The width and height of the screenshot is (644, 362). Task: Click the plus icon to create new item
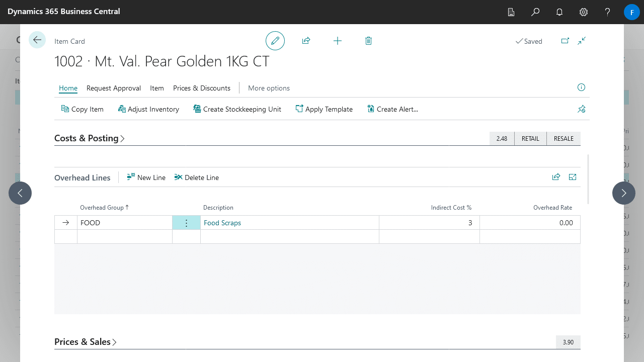338,41
